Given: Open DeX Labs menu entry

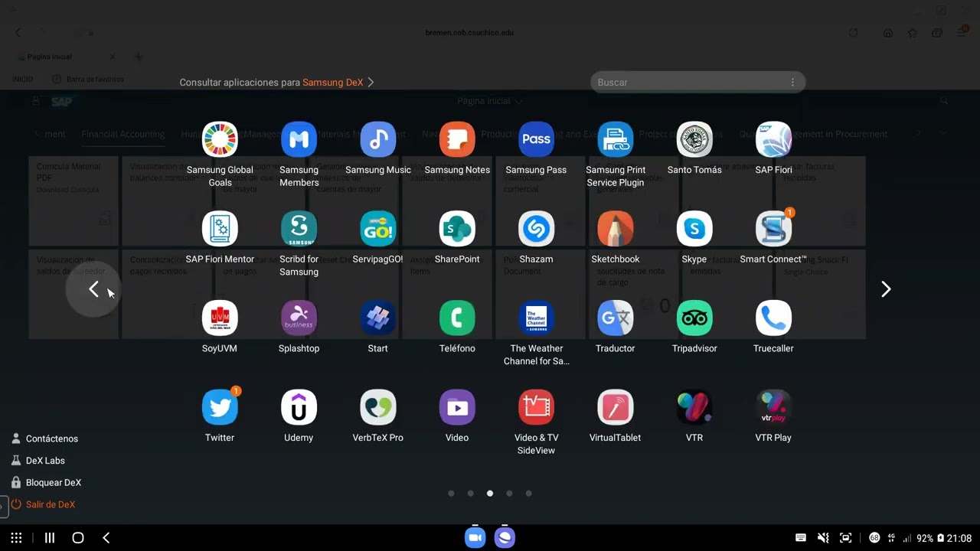Looking at the screenshot, I should 38,461.
